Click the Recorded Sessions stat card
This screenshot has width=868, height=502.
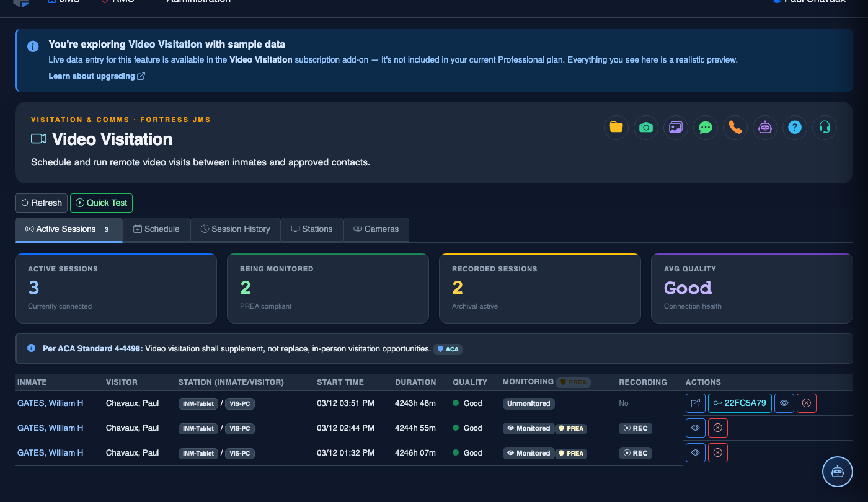point(540,288)
